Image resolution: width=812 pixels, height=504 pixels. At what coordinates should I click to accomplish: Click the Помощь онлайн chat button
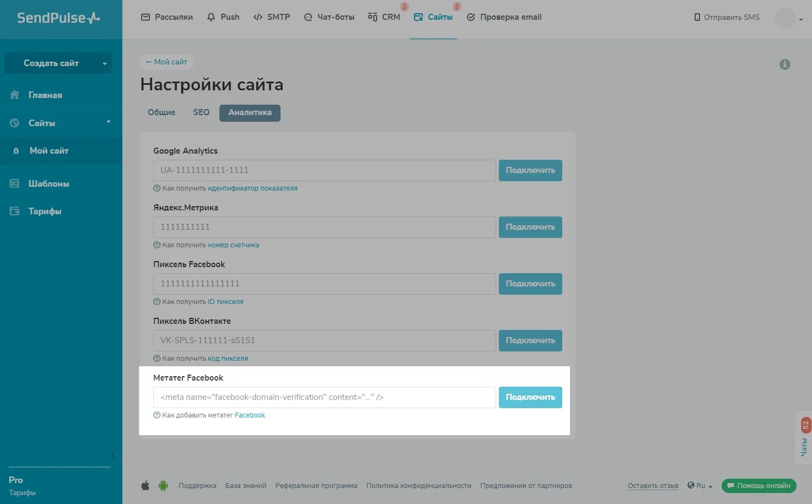tap(759, 486)
